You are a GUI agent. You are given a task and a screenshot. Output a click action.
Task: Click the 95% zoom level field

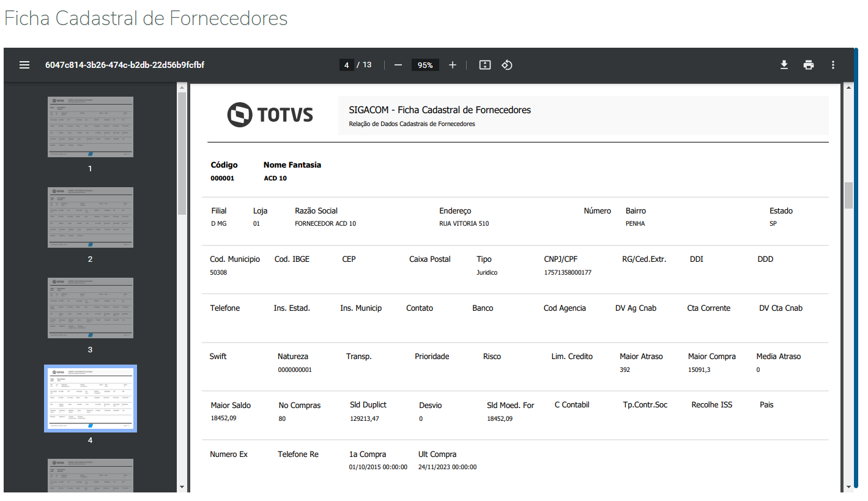point(425,65)
